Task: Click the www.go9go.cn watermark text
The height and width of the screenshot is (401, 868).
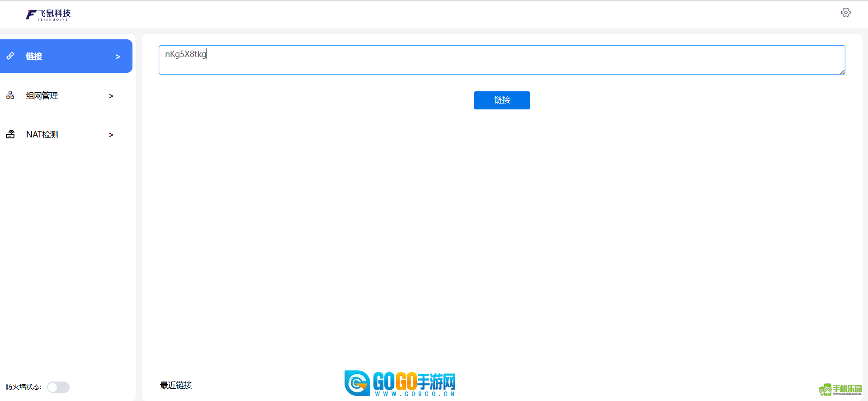Action: [415, 394]
